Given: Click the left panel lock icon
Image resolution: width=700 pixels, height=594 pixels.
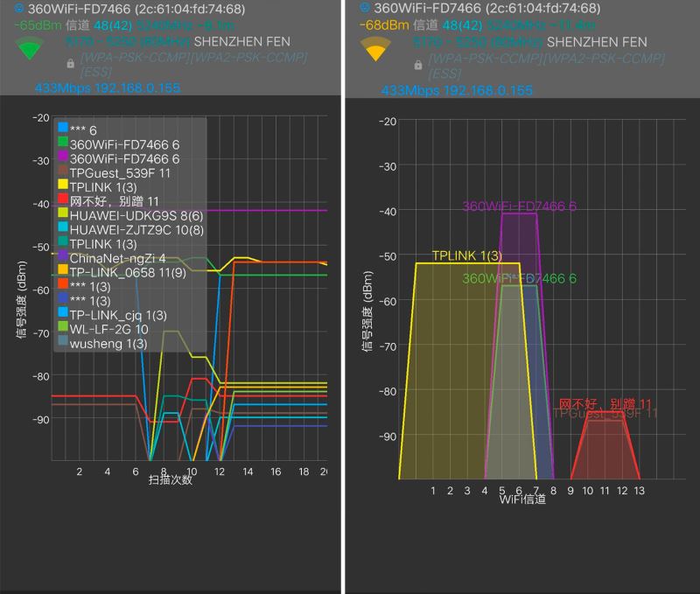Looking at the screenshot, I should click(x=71, y=63).
